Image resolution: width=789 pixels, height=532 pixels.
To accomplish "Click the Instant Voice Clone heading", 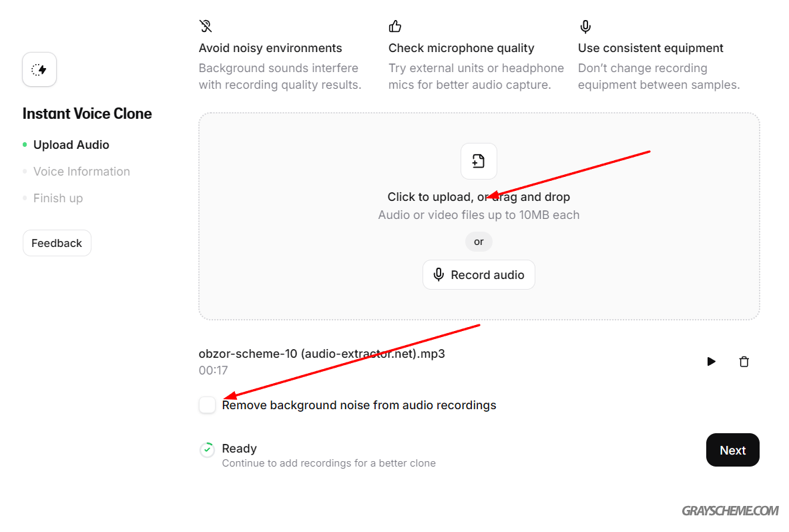I will click(87, 113).
